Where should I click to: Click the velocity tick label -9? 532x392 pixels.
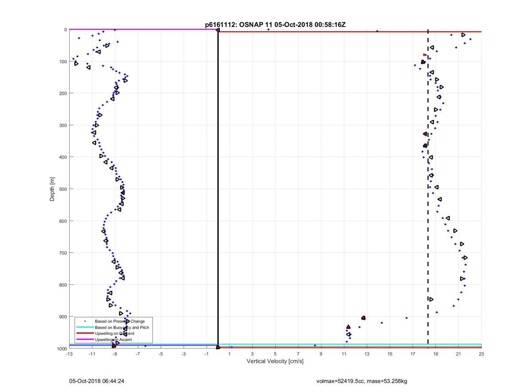(115, 354)
